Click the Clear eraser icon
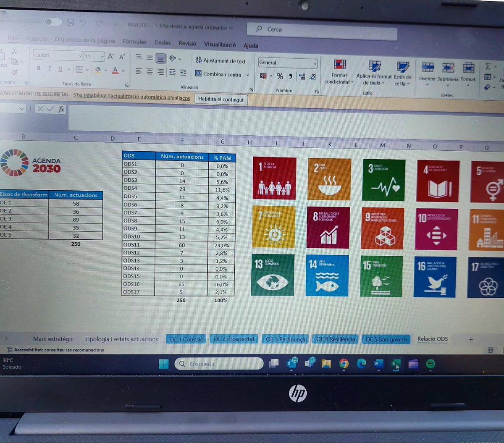 coord(488,87)
